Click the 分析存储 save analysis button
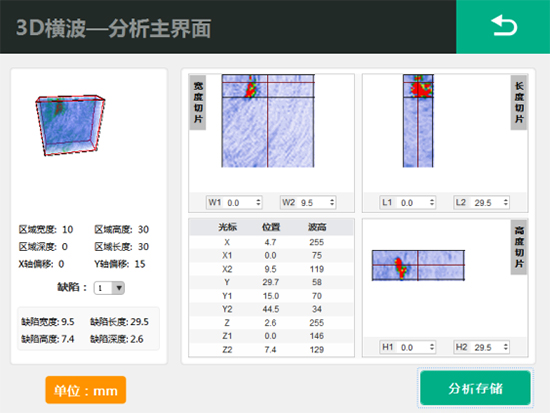The height and width of the screenshot is (413, 550). point(475,388)
